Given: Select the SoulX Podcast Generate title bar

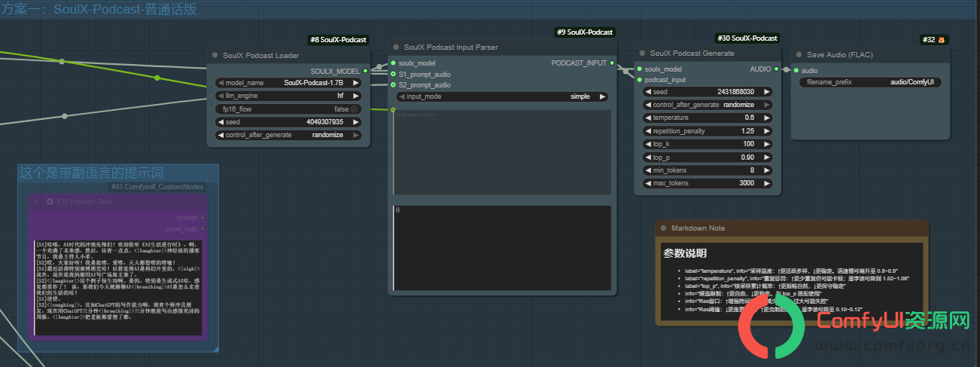Looking at the screenshot, I should (x=708, y=54).
